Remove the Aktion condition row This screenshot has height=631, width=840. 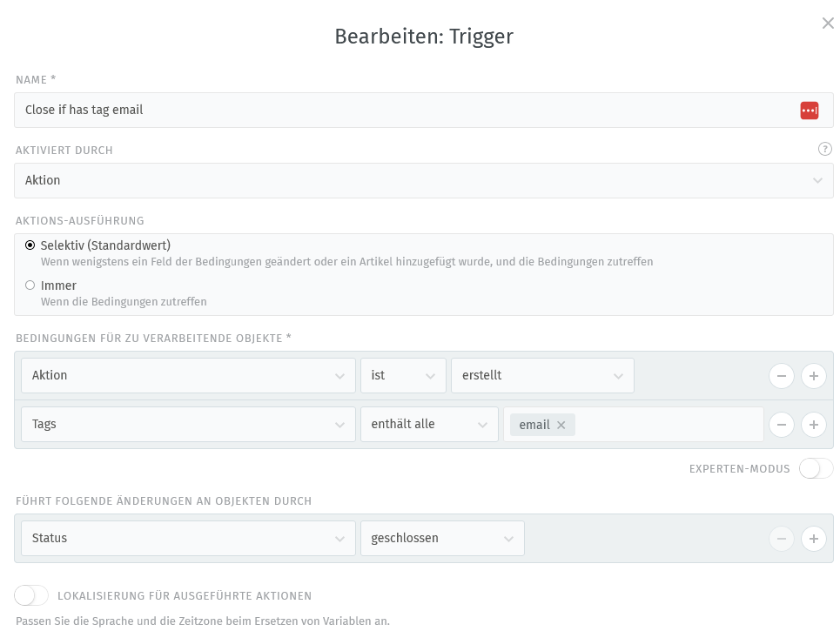tap(781, 376)
